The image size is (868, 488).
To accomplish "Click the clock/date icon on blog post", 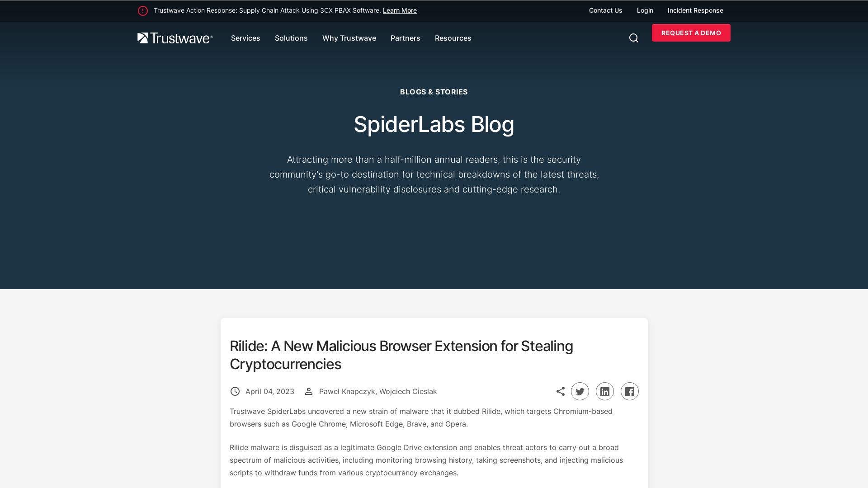I will (234, 391).
